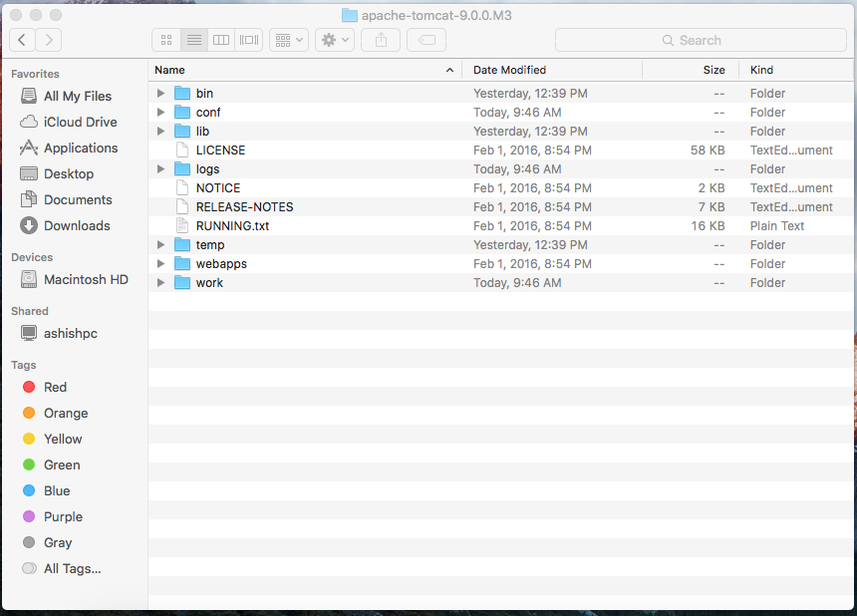Viewport: 857px width, 616px height.
Task: Select the temp folder name
Action: (x=210, y=245)
